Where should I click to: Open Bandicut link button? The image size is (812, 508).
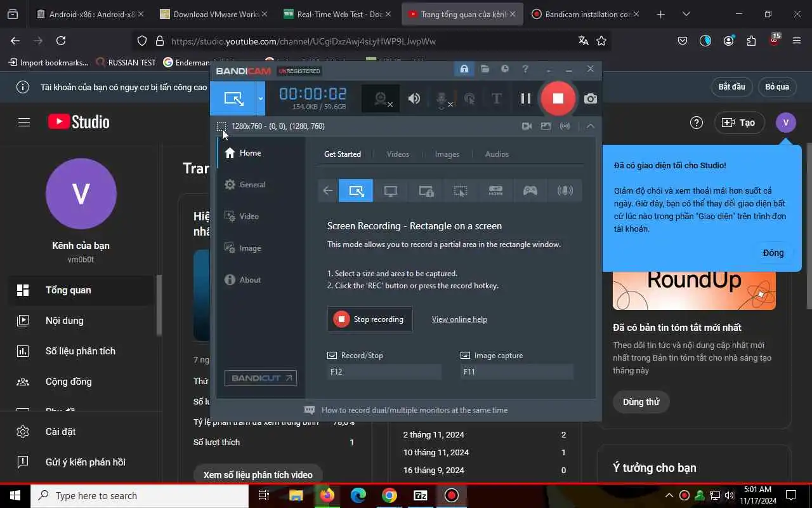coord(260,378)
